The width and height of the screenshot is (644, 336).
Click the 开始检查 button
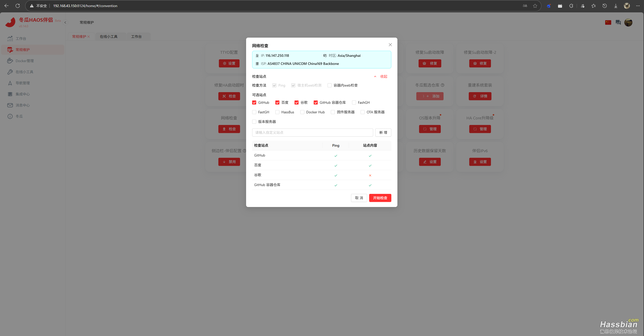[x=380, y=198]
